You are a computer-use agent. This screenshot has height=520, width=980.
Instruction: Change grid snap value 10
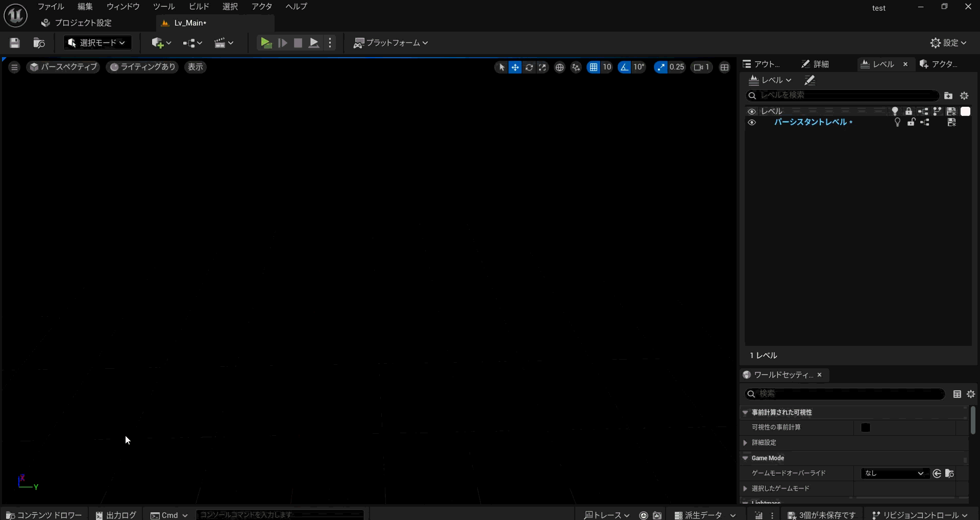[607, 67]
